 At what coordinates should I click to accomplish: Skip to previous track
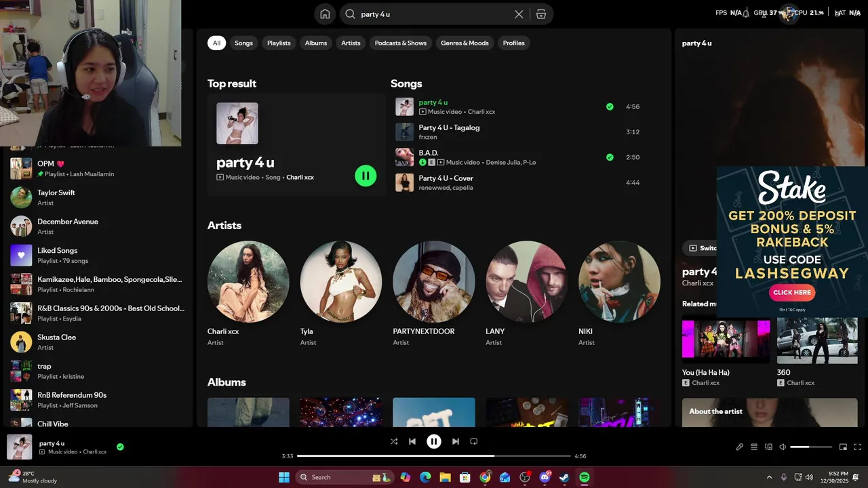(412, 441)
